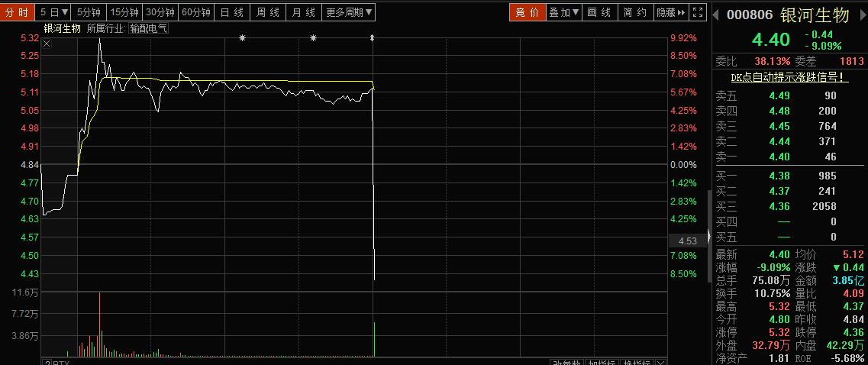868x365 pixels.
Task: Open DK点自动提示涨跌信号 link
Action: 790,78
